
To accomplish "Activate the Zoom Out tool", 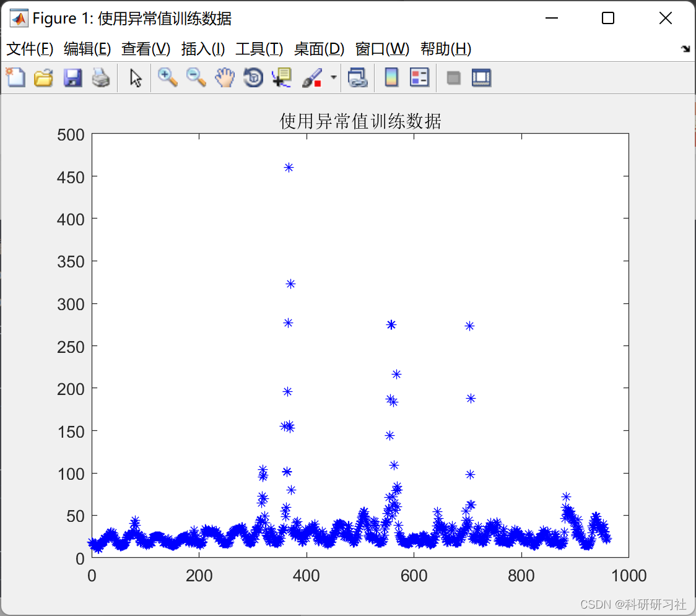I will (x=196, y=77).
